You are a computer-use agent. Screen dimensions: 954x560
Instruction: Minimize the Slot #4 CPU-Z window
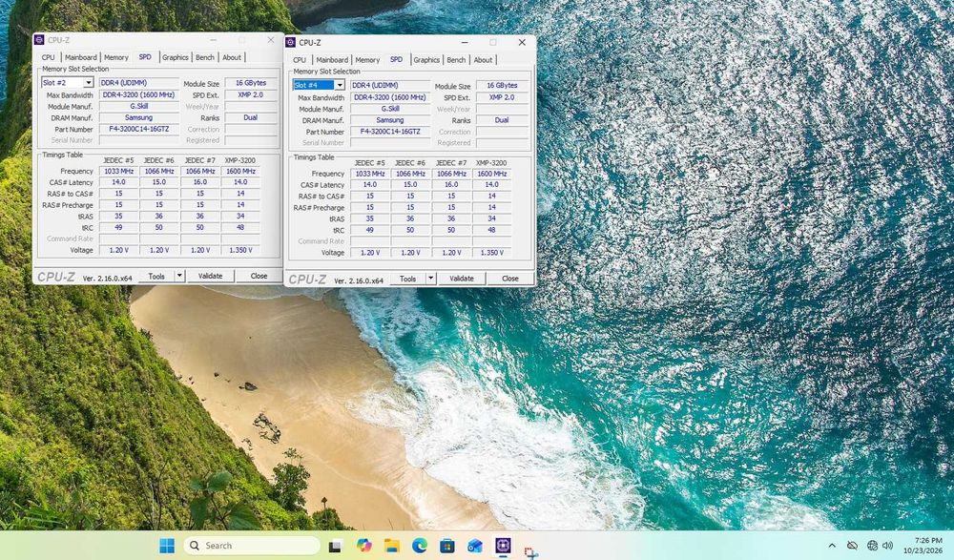(x=465, y=43)
